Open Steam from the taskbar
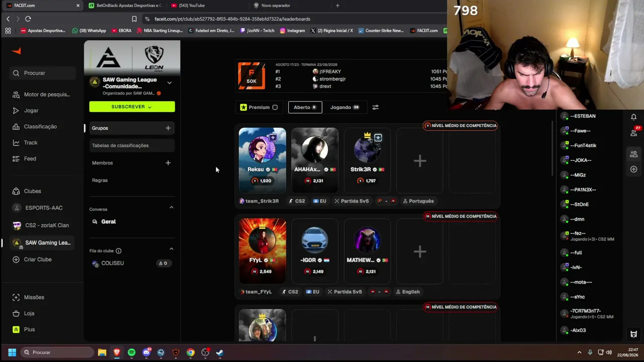 (220, 352)
